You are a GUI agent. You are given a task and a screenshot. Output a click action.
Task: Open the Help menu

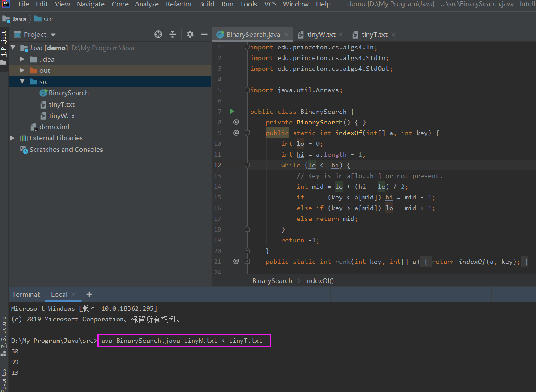[323, 4]
